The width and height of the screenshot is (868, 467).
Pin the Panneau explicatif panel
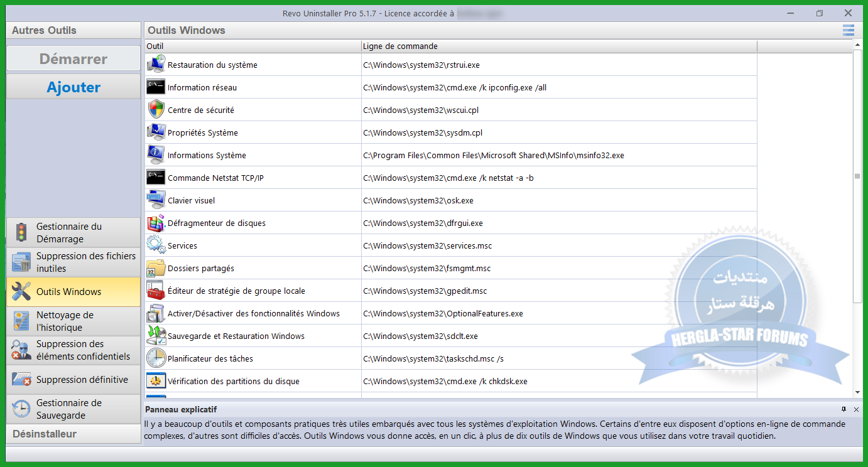point(844,409)
